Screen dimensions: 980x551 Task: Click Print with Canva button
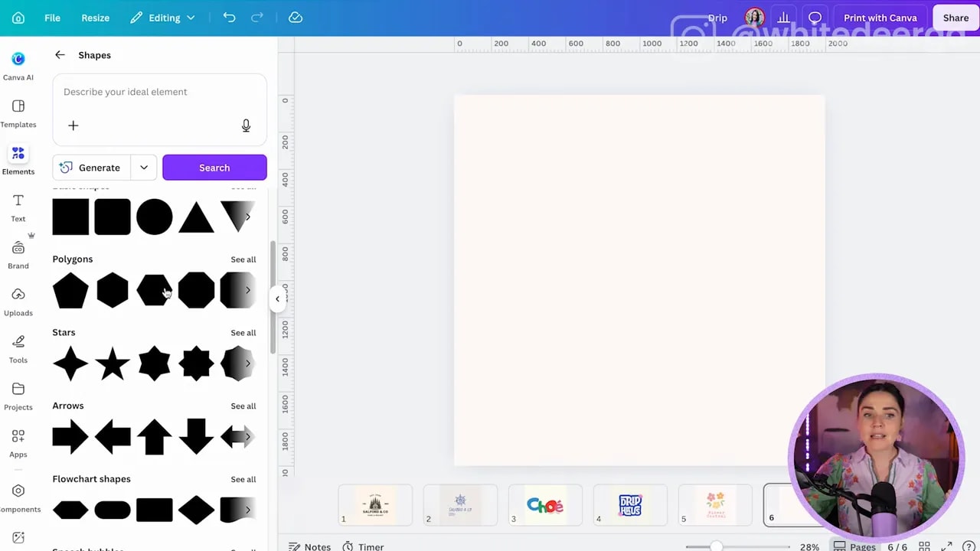click(x=880, y=18)
